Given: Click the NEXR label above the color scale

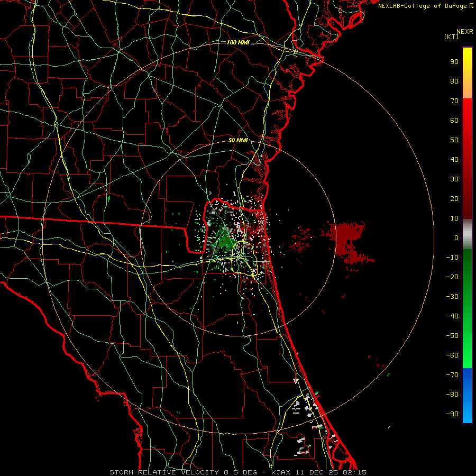Looking at the screenshot, I should (464, 32).
